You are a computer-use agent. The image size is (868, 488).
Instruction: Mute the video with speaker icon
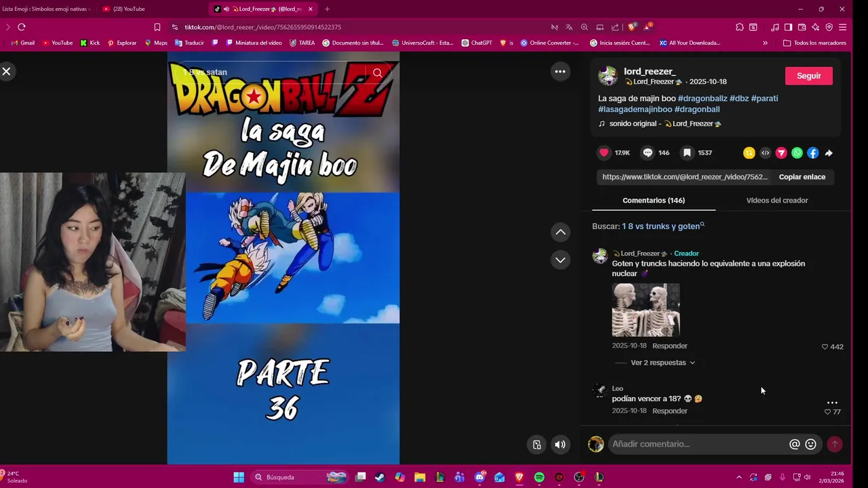[560, 445]
